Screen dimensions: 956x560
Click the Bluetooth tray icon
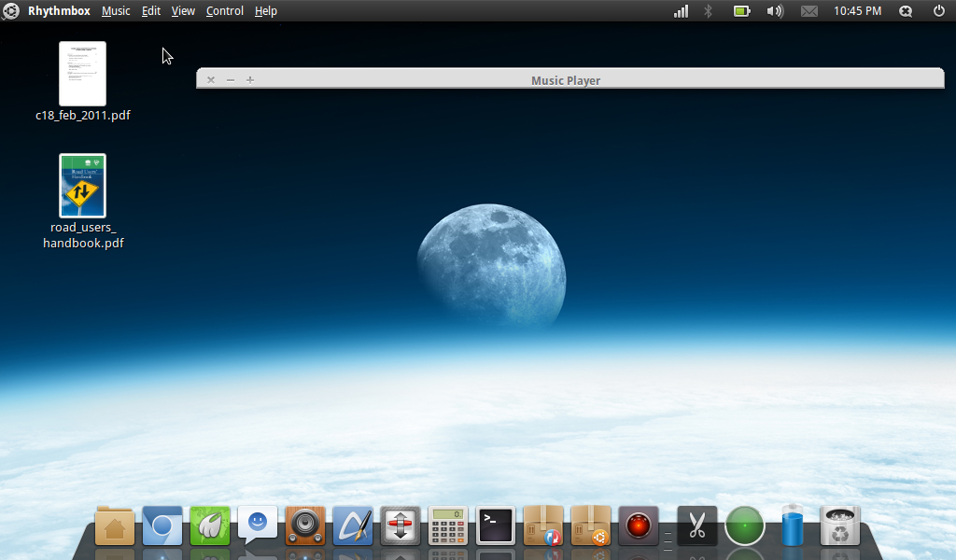click(x=708, y=11)
